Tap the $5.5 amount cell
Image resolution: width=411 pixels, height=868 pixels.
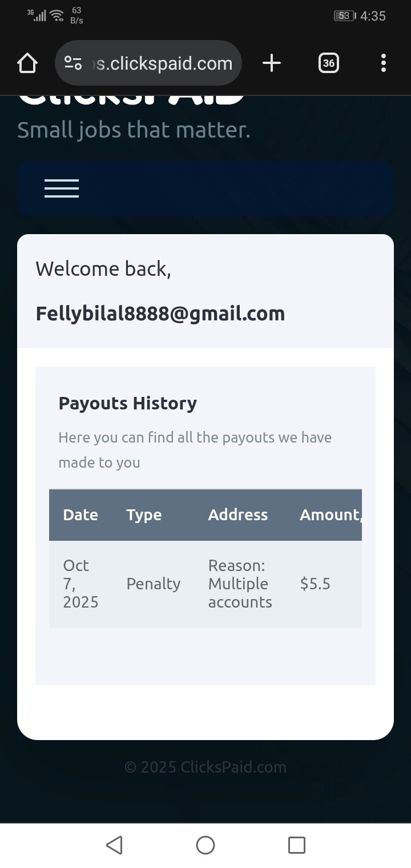point(315,584)
